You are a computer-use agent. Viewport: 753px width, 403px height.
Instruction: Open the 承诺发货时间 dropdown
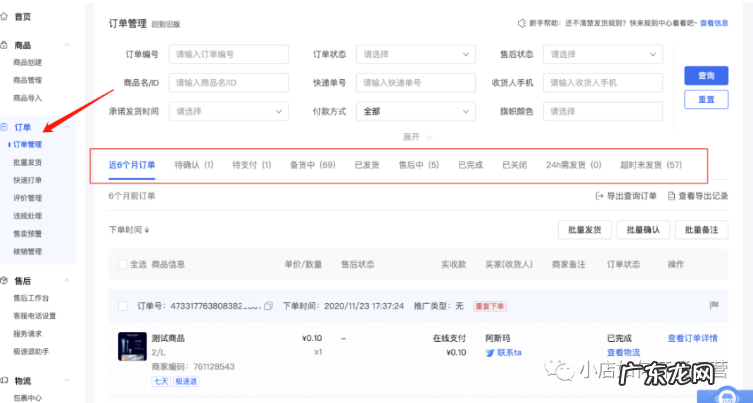coord(229,111)
